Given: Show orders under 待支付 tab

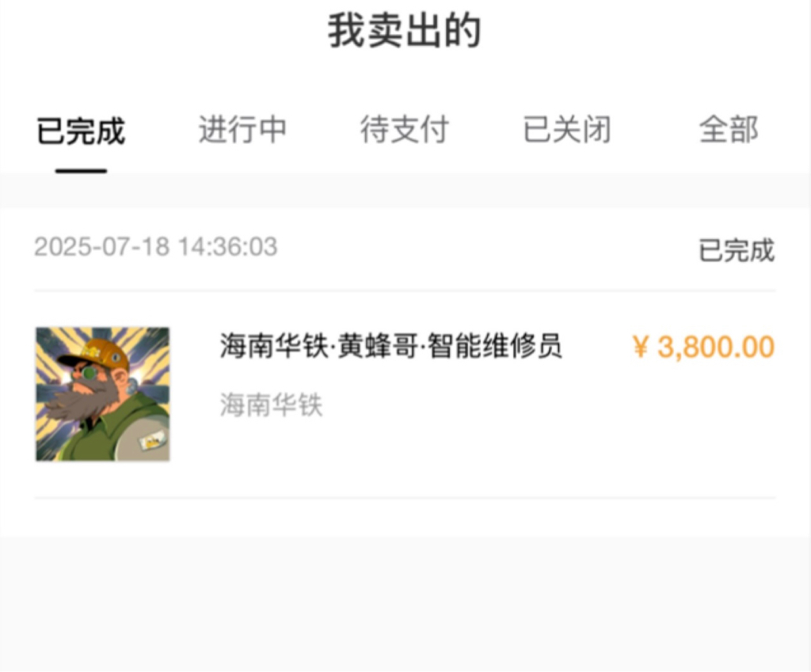Looking at the screenshot, I should pos(405,129).
